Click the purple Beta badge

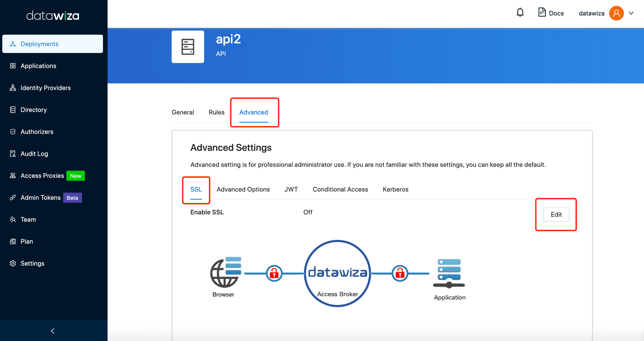coord(72,198)
